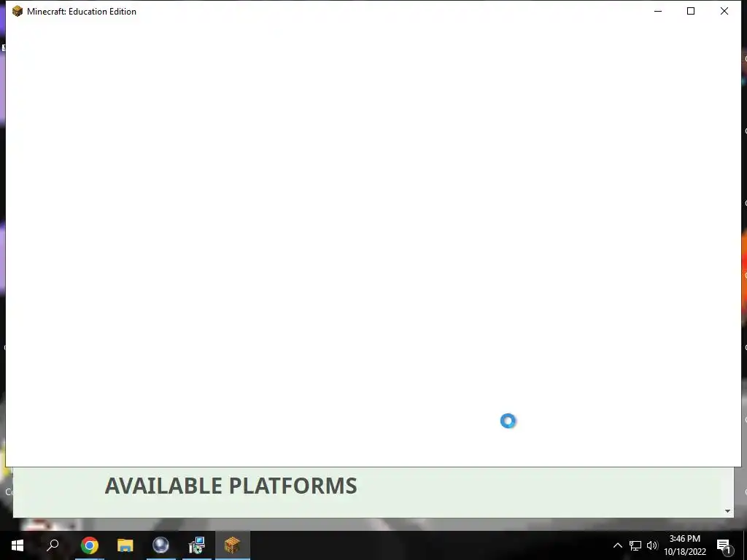Open the installer app icon on the taskbar

(196, 545)
